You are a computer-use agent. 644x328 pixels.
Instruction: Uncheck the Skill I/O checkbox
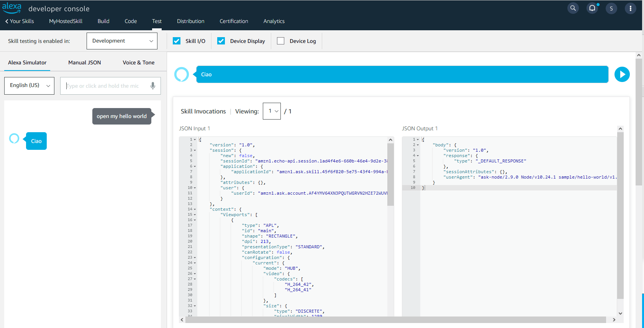[x=177, y=41]
